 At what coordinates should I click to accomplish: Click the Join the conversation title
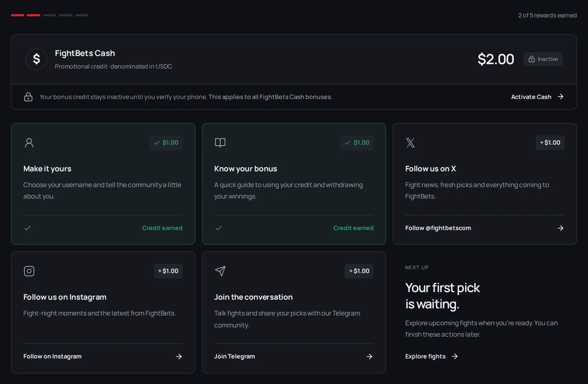point(254,297)
